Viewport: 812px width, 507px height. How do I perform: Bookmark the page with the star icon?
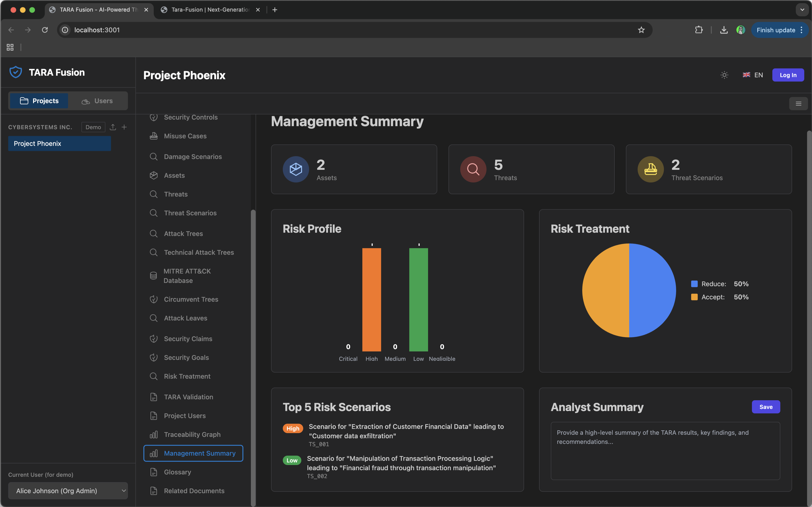pos(641,30)
